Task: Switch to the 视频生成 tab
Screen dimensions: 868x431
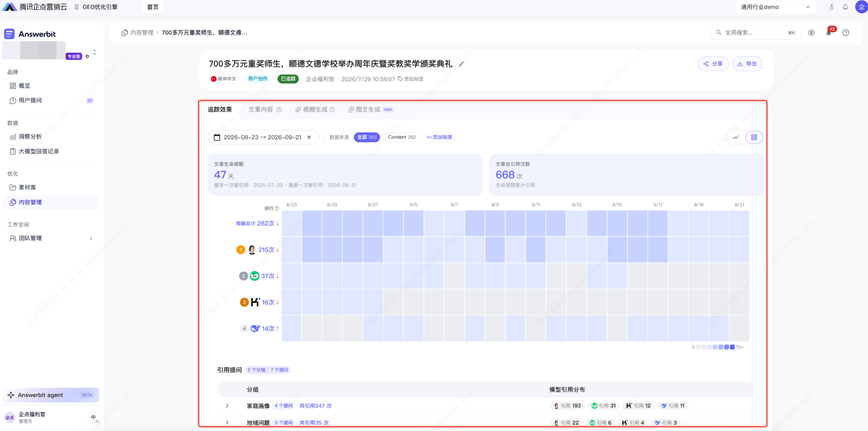Action: point(315,110)
